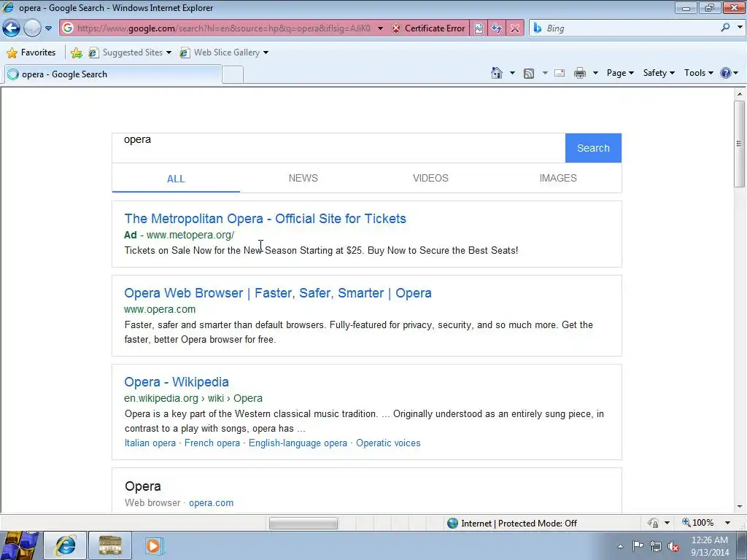Image resolution: width=747 pixels, height=560 pixels.
Task: Open the Page menu
Action: click(x=620, y=73)
